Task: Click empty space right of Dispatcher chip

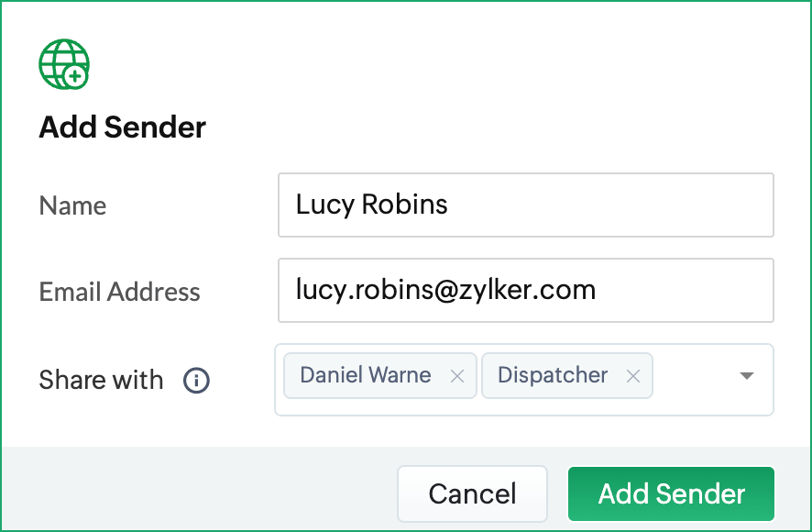Action: [694, 376]
